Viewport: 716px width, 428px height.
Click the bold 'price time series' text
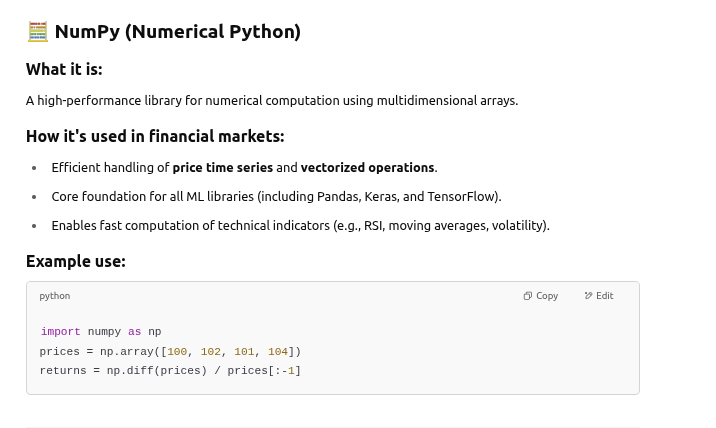pyautogui.click(x=222, y=168)
